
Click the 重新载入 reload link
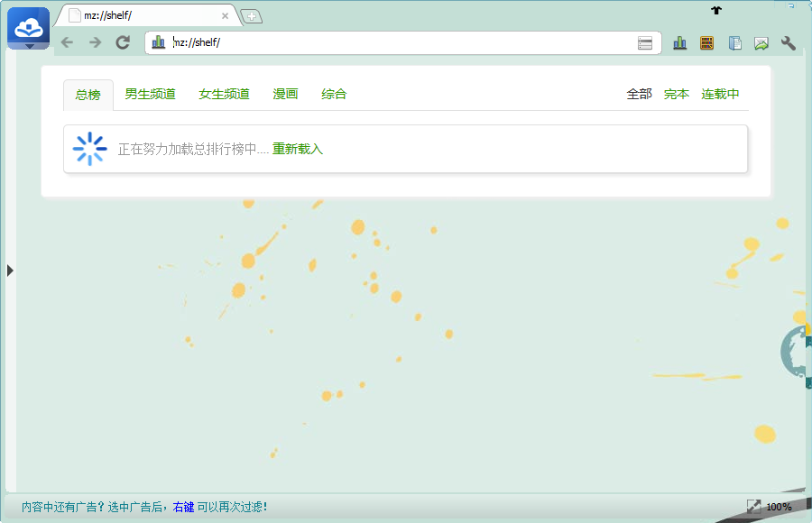298,149
